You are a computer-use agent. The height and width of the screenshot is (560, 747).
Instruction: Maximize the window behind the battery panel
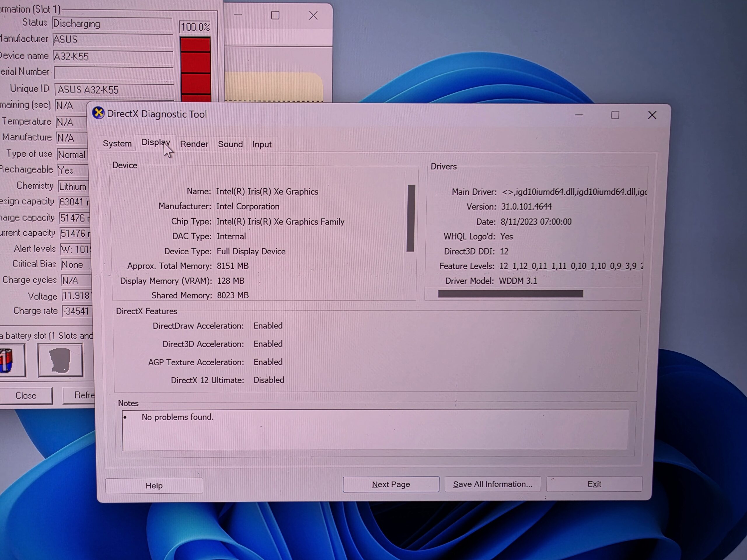coord(275,15)
